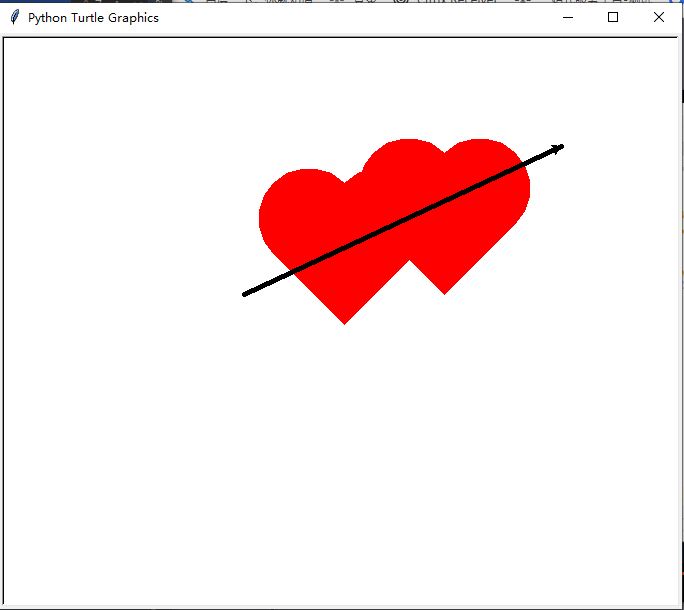Click the turtle arrowhead cursor at the arrow tip
This screenshot has height=610, width=684.
[557, 149]
